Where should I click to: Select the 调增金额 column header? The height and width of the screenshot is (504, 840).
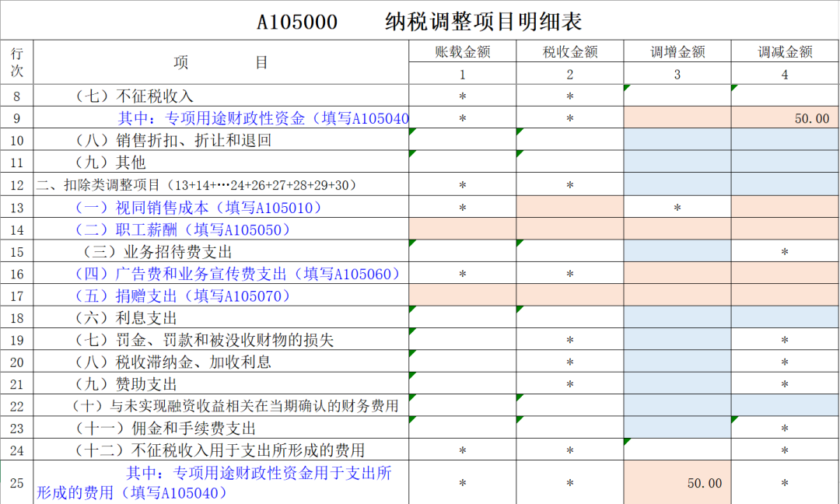point(677,52)
